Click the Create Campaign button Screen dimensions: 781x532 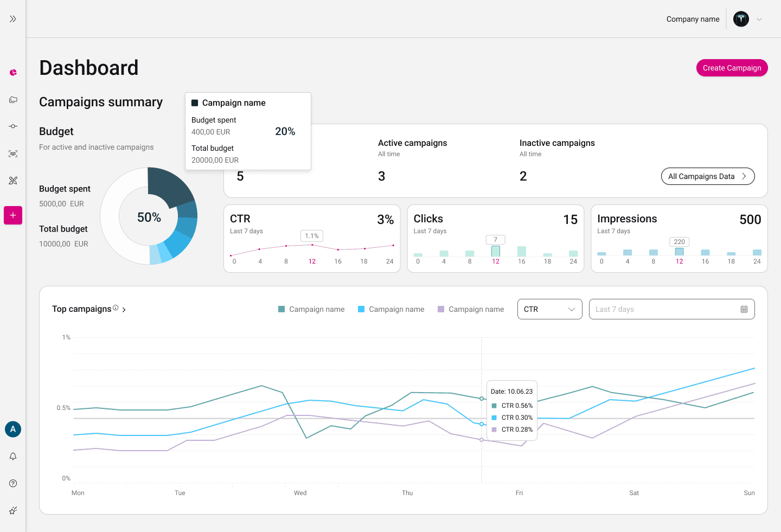[732, 68]
